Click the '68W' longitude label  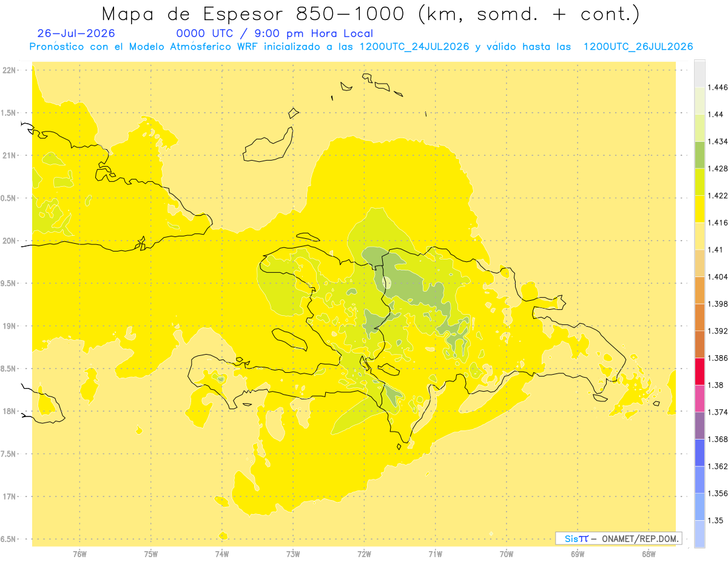tap(649, 554)
